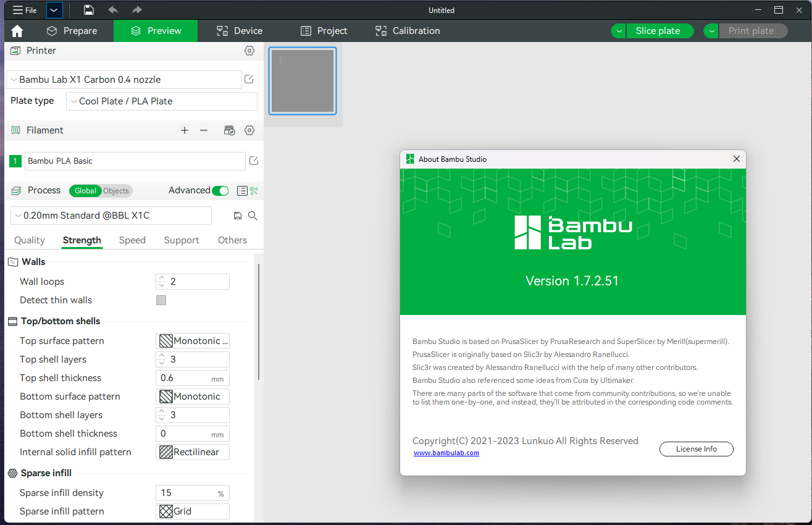Select the plate 1 thumbnail

303,81
